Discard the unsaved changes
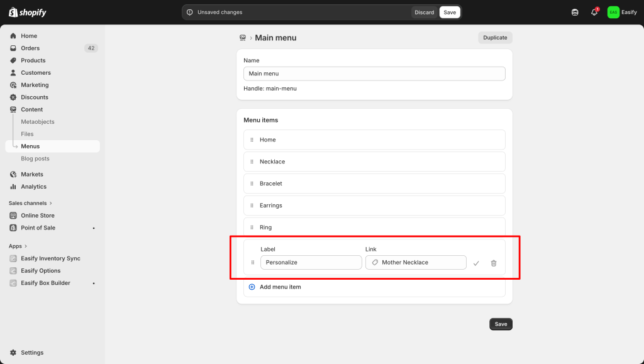This screenshot has height=364, width=644. pos(424,12)
